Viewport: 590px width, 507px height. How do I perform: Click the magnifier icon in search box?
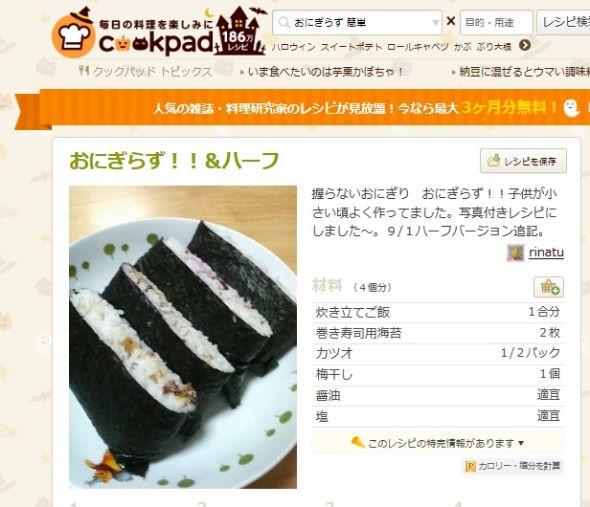point(284,22)
